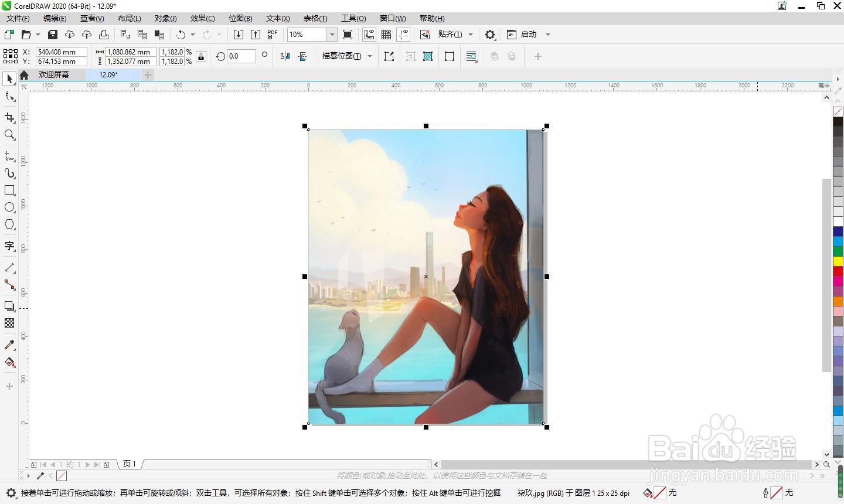The width and height of the screenshot is (844, 504).
Task: Open the zoom level 10% dropdown
Action: (332, 35)
